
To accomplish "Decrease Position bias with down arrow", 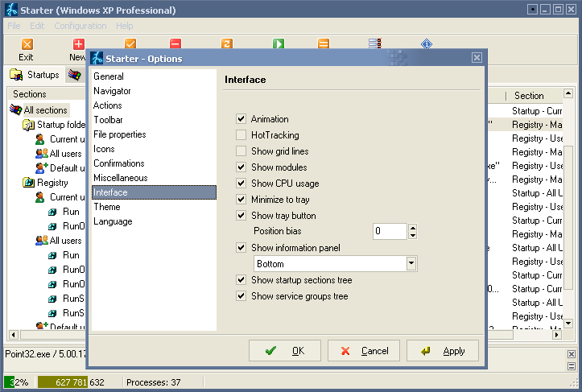I will (412, 235).
